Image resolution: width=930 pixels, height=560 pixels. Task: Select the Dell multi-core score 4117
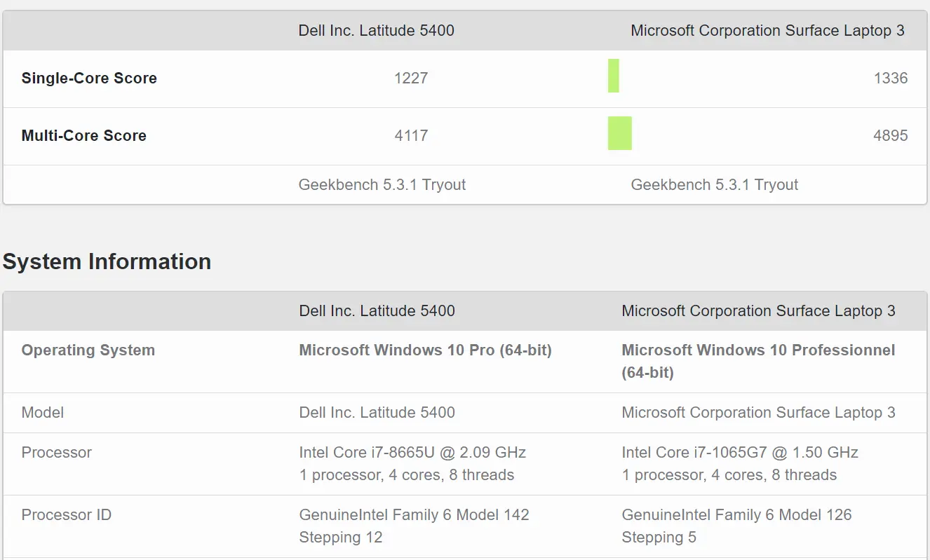coord(411,135)
